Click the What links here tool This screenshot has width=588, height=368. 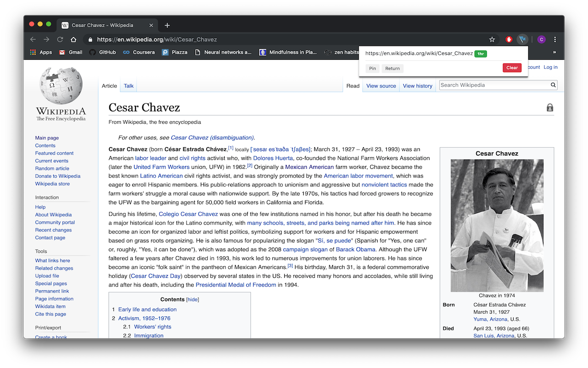click(x=52, y=260)
